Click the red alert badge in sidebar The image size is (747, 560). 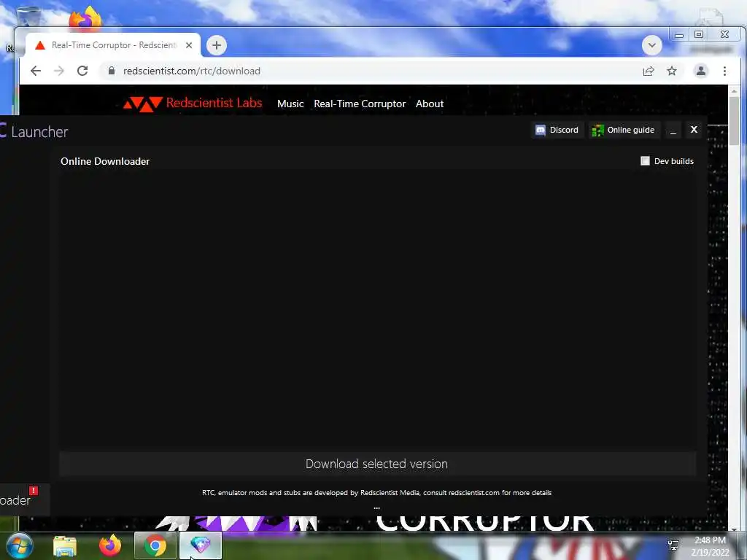click(34, 490)
